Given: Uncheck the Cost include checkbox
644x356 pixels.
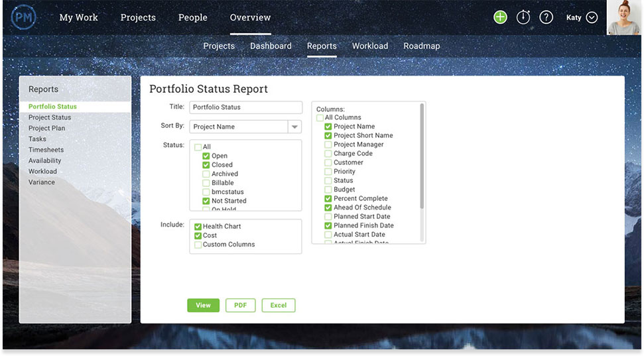Looking at the screenshot, I should coord(198,236).
